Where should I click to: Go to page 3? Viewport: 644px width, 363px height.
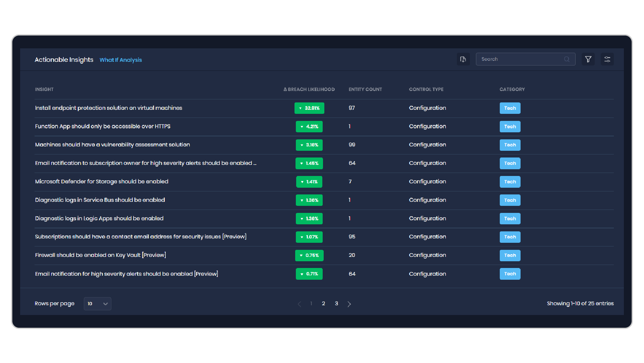pyautogui.click(x=336, y=304)
